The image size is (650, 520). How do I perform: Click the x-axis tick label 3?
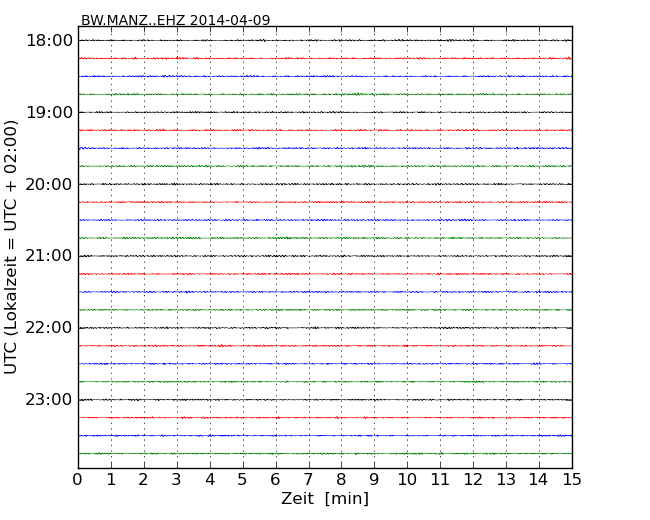click(177, 480)
